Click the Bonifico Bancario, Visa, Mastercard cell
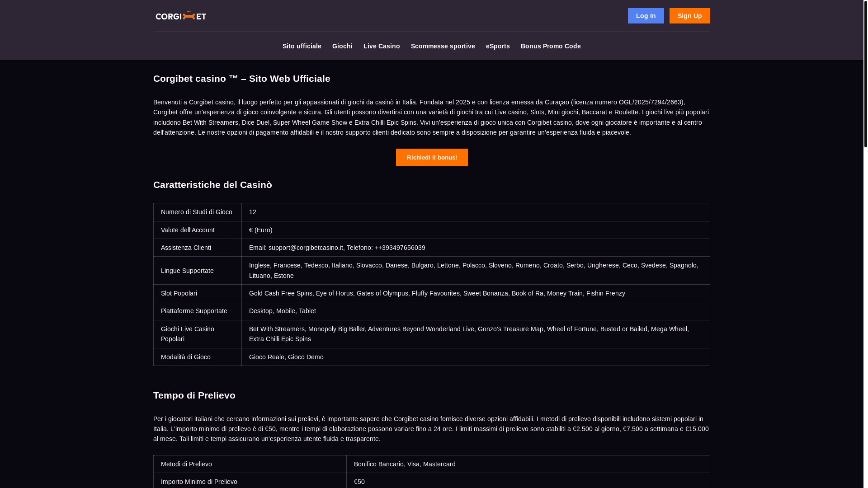The image size is (868, 488). (528, 464)
